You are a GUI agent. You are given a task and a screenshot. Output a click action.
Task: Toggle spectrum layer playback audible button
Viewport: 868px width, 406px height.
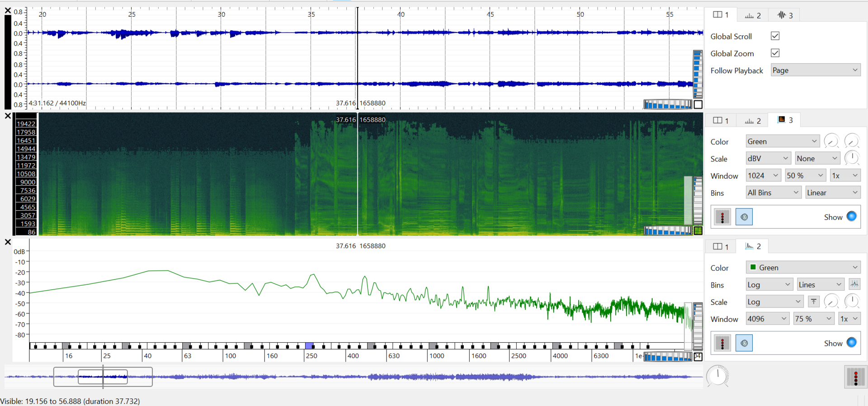coord(744,343)
